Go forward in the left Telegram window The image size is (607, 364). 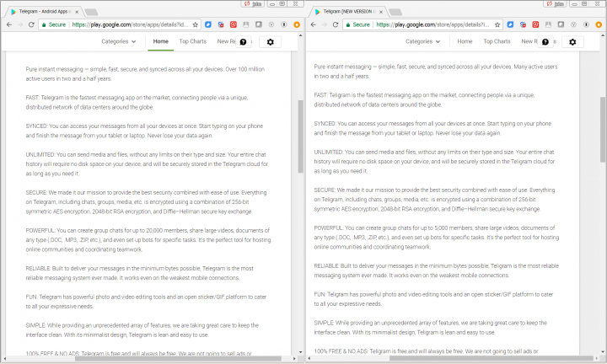point(20,24)
